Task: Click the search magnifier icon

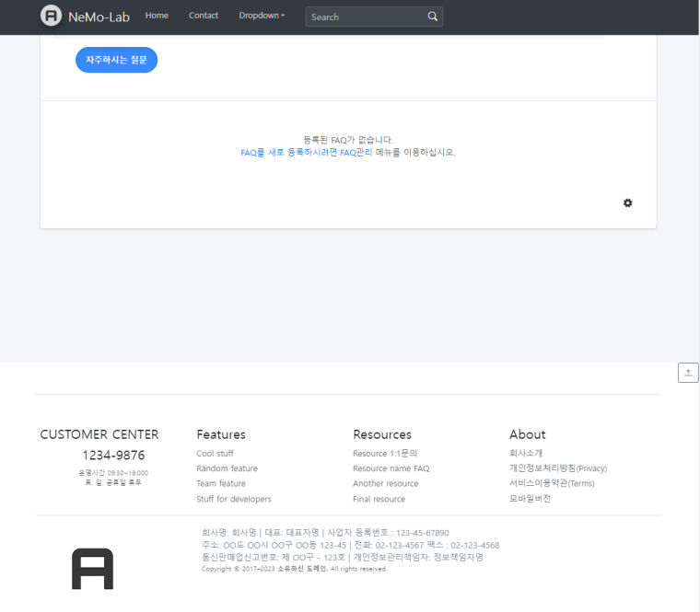Action: click(433, 17)
